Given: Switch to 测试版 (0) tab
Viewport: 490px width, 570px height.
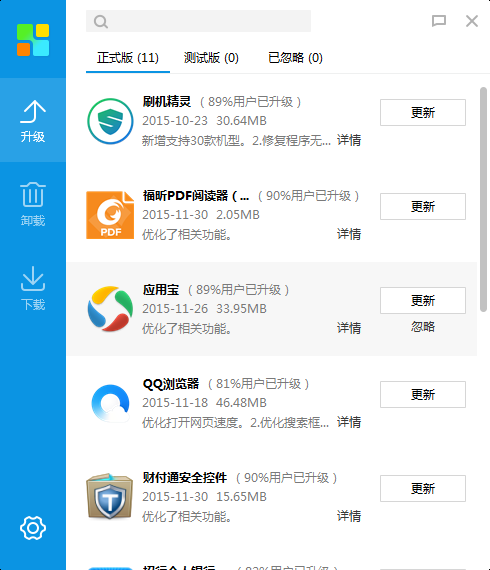Looking at the screenshot, I should [x=211, y=58].
